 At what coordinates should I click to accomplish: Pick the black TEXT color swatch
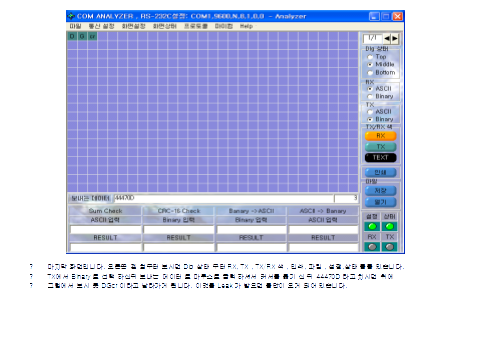381,158
